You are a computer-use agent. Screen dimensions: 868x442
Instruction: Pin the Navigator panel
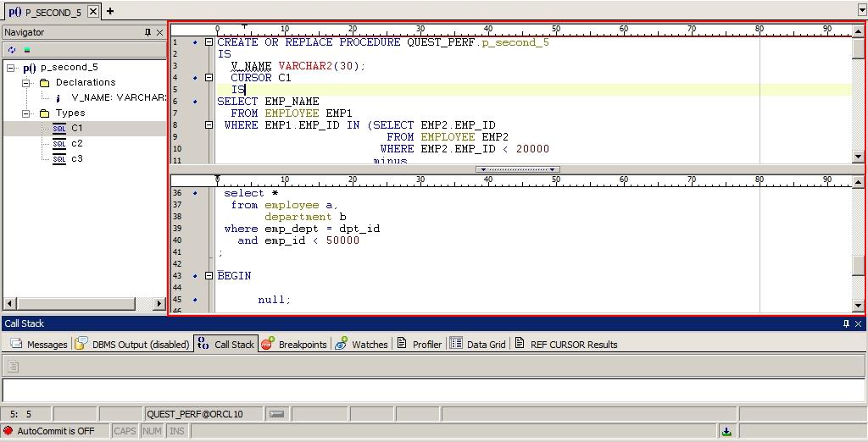coord(148,32)
